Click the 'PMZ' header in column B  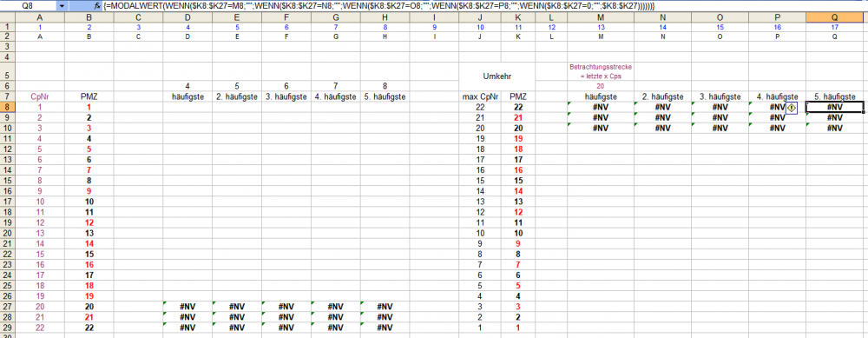point(89,97)
